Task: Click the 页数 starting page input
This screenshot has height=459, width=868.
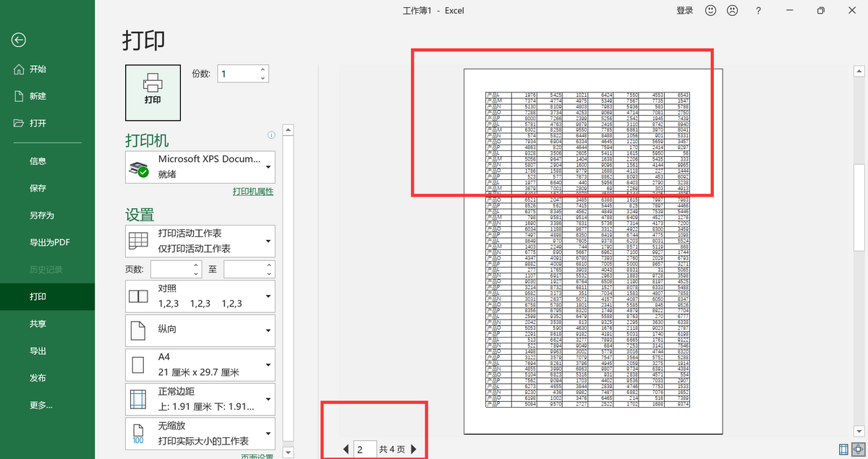Action: (x=171, y=269)
